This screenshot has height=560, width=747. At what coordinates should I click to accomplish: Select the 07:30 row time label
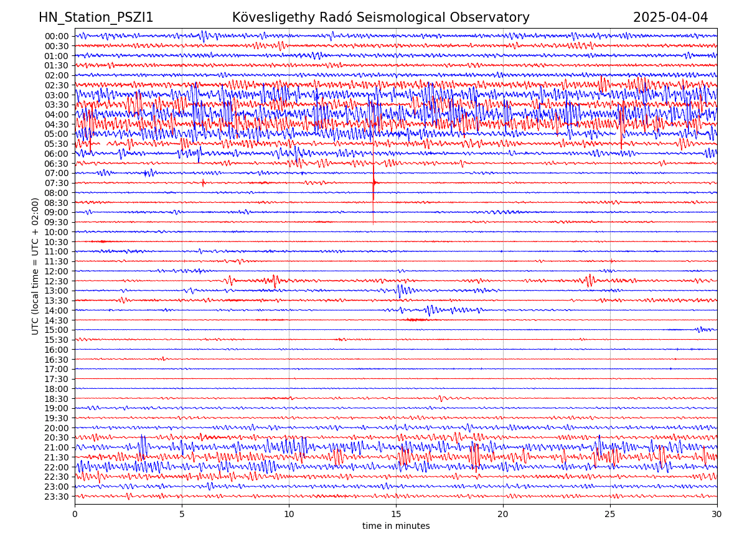point(57,183)
